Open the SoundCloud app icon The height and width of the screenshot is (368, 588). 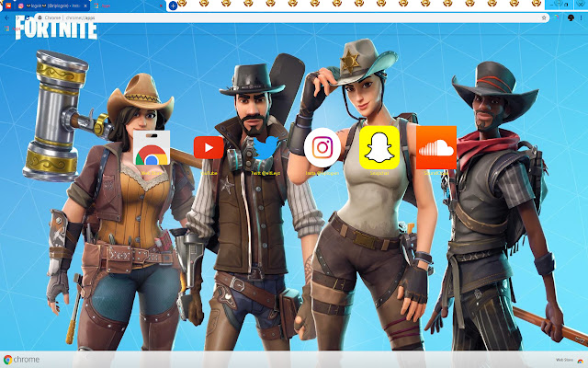tap(436, 147)
